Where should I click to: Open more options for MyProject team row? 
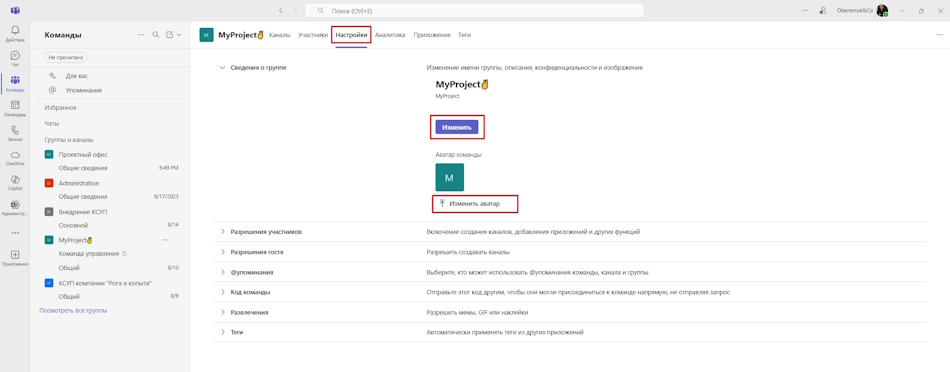click(x=165, y=240)
